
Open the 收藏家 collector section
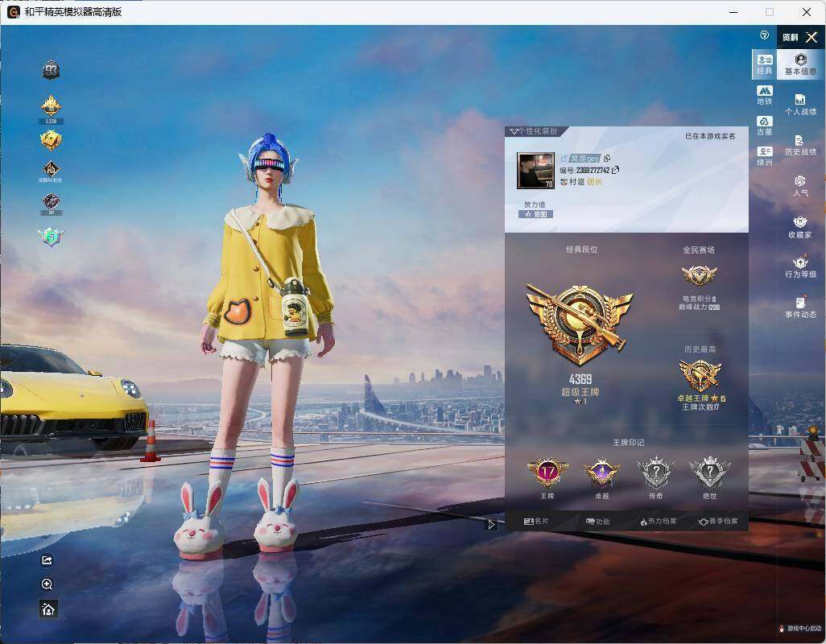click(x=800, y=227)
